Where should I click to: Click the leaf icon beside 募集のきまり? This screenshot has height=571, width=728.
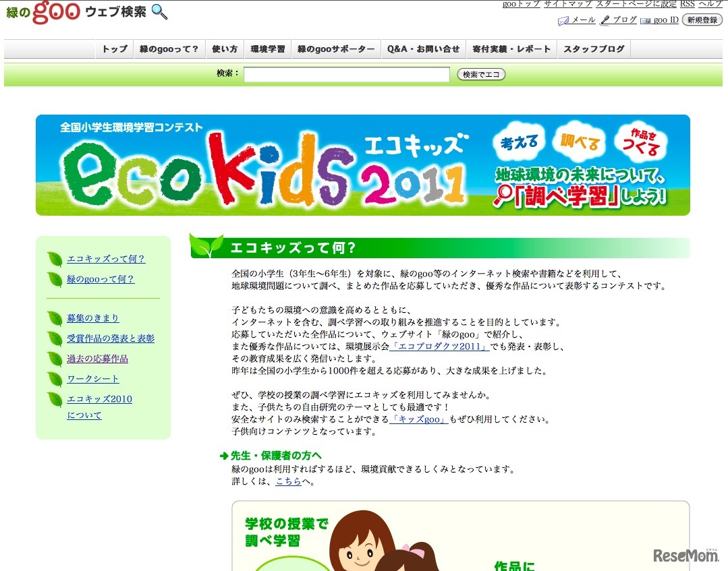tap(55, 318)
